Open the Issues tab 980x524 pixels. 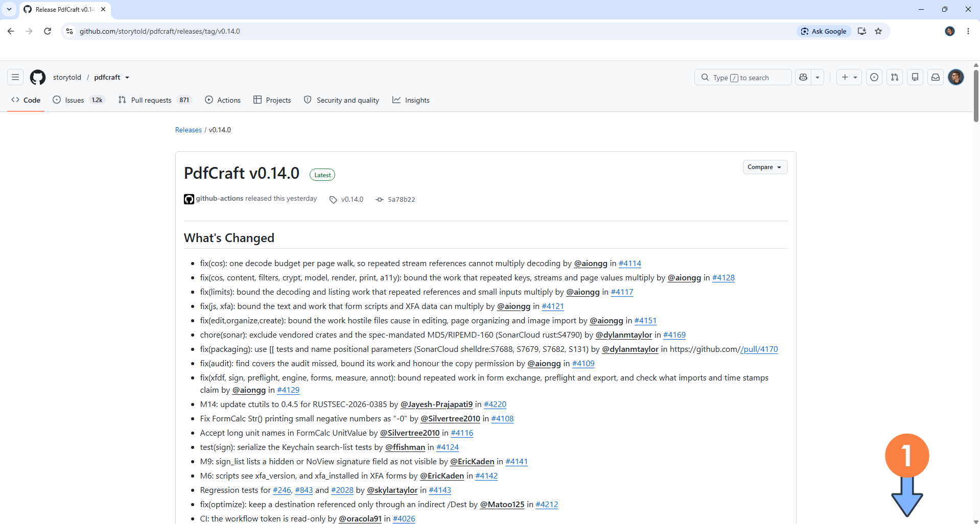(79, 100)
